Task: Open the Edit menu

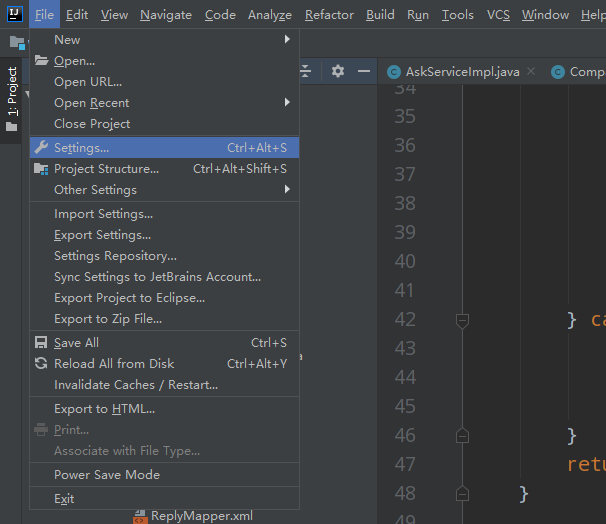Action: [77, 15]
